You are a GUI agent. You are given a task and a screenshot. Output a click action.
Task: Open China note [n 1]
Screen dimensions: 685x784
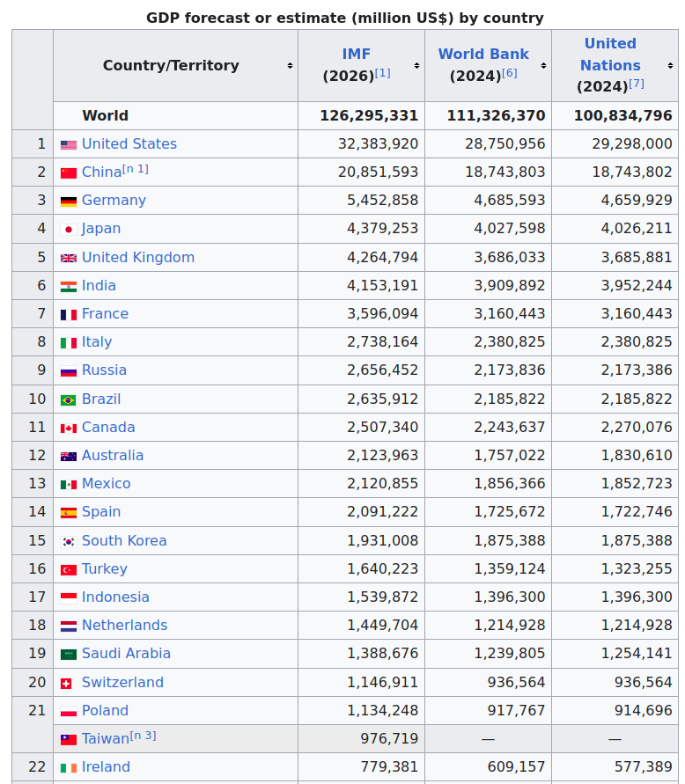(136, 169)
